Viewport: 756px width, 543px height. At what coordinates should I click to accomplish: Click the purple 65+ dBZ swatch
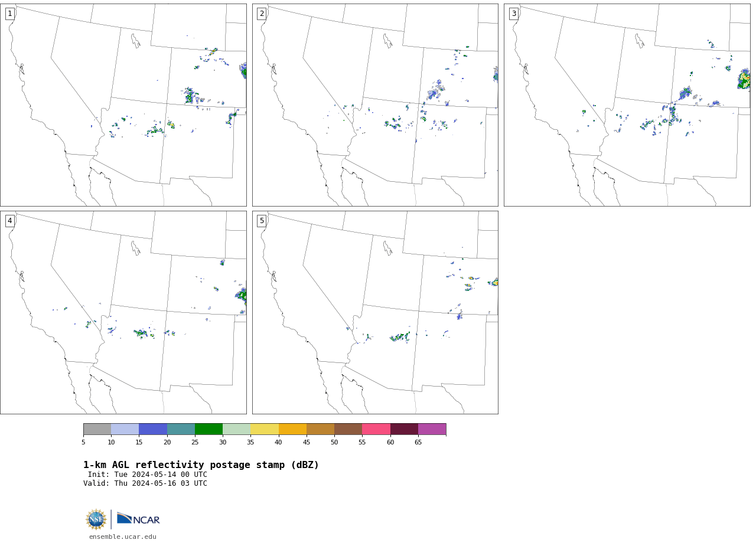(x=432, y=429)
